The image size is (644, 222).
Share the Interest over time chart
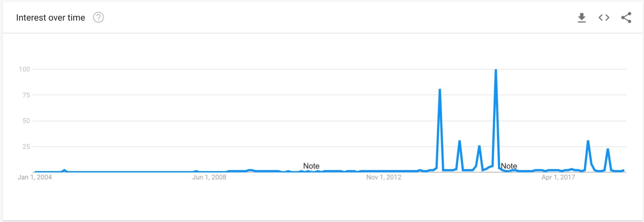[626, 18]
